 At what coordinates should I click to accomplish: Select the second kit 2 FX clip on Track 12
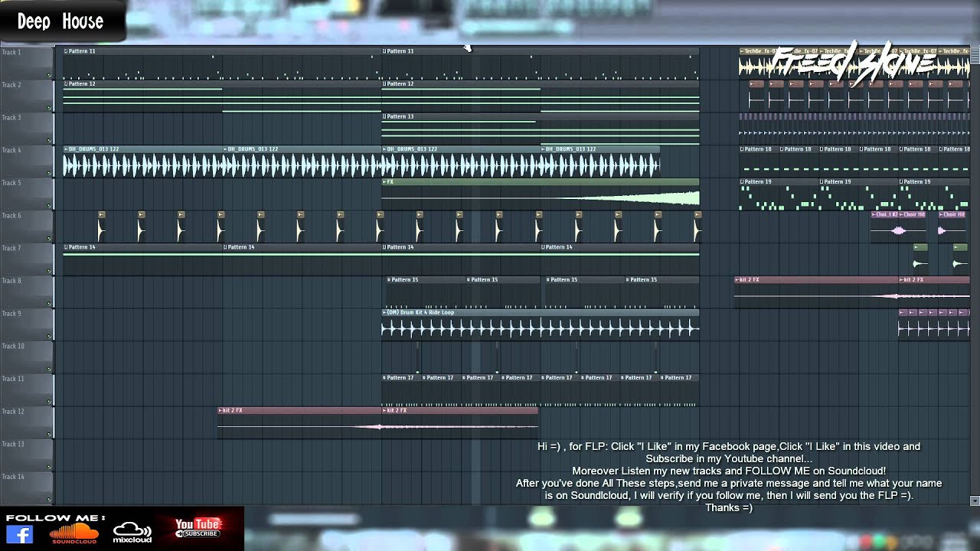click(460, 422)
